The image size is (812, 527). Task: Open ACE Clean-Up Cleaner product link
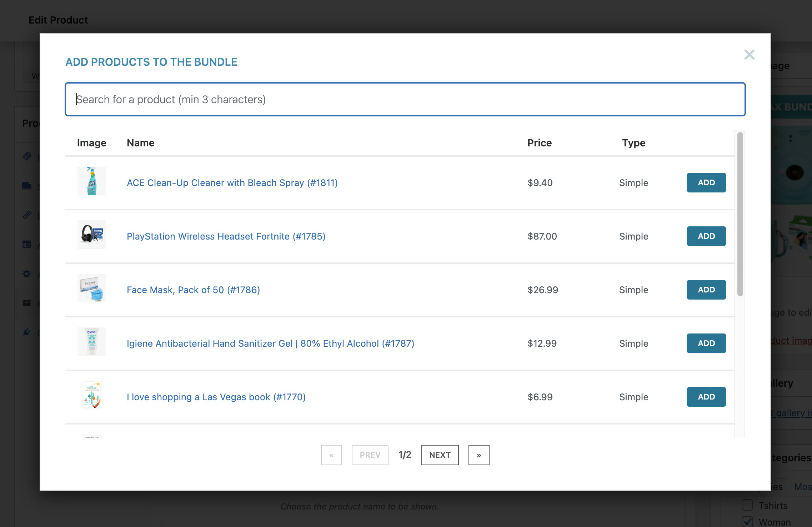tap(232, 183)
